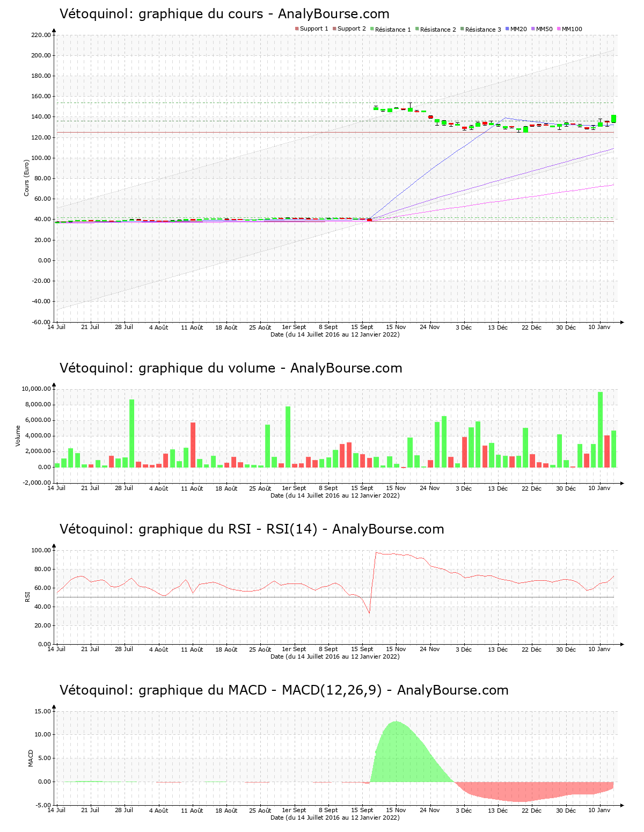This screenshot has height=832, width=644.
Task: Click the 220.00 value on price axis
Action: [41, 35]
